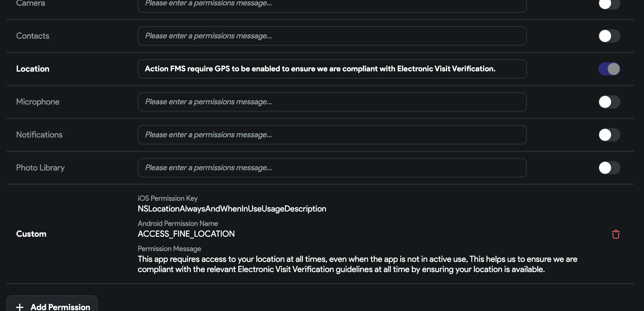Click the Camera permissions message field
Screen dimensions: 644x311
pyautogui.click(x=332, y=4)
